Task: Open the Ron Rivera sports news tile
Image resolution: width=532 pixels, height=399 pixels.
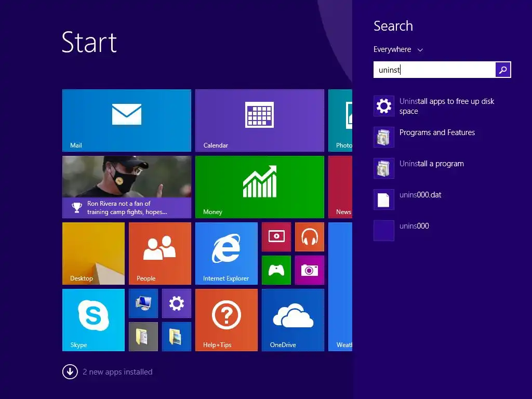Action: tap(127, 187)
